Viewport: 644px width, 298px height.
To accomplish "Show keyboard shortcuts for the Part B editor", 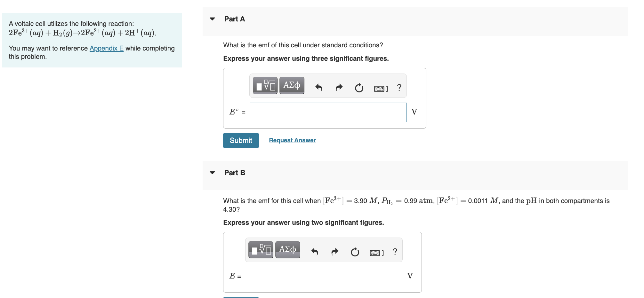I will pyautogui.click(x=377, y=253).
